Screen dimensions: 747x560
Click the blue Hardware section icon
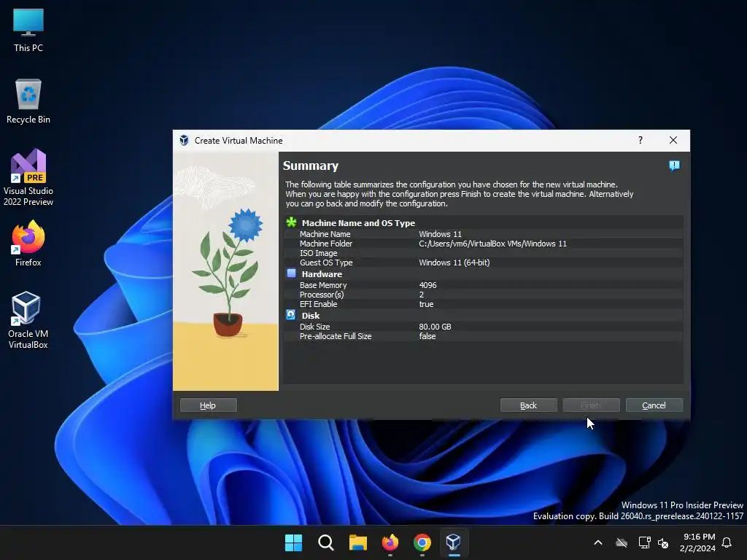[x=291, y=273]
